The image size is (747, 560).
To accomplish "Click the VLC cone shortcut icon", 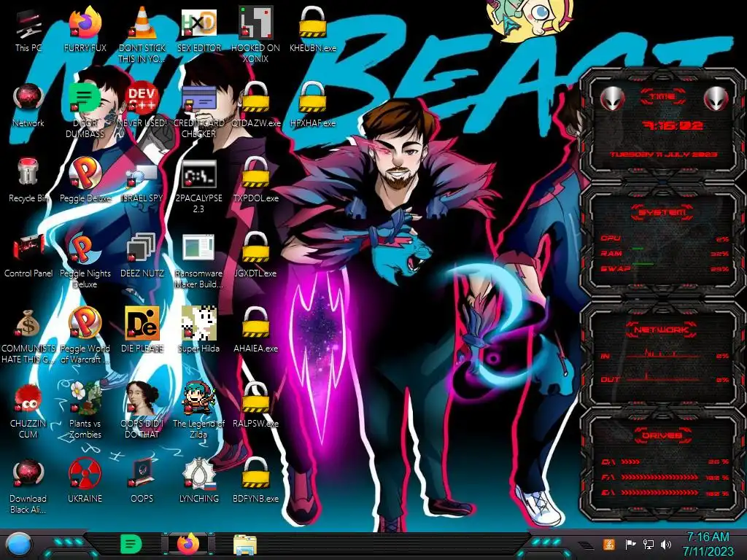I will click(x=142, y=34).
